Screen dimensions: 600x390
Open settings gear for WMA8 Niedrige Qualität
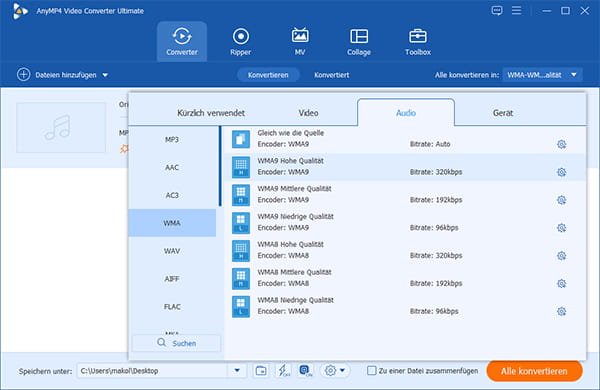tap(561, 312)
